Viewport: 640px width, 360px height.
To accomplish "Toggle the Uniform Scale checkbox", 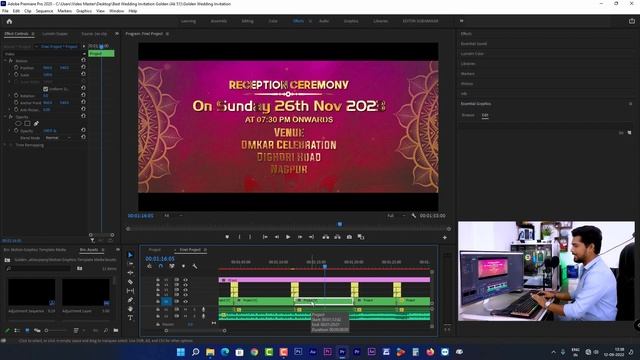I will click(x=45, y=89).
